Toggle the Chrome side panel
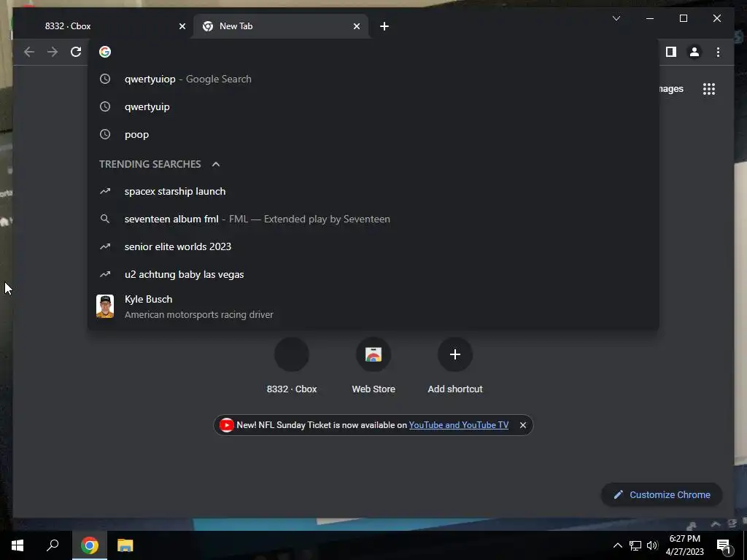747x560 pixels. [x=671, y=52]
